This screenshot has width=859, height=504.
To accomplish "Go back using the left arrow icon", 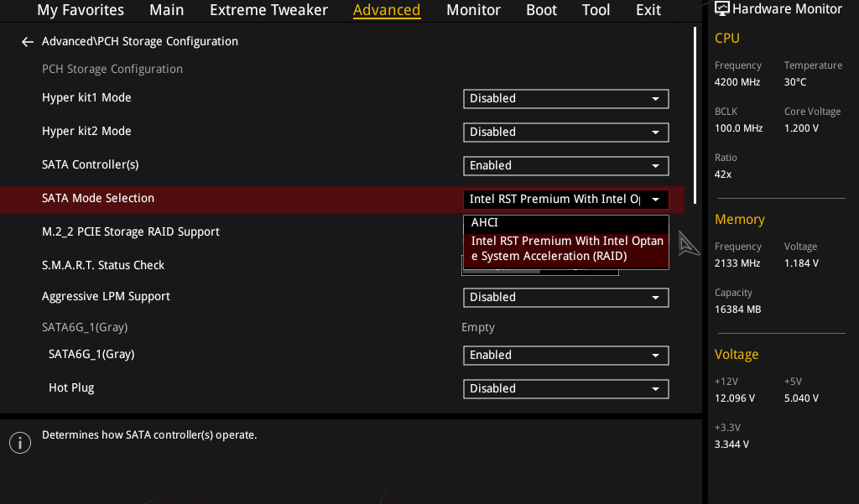I will pos(28,42).
